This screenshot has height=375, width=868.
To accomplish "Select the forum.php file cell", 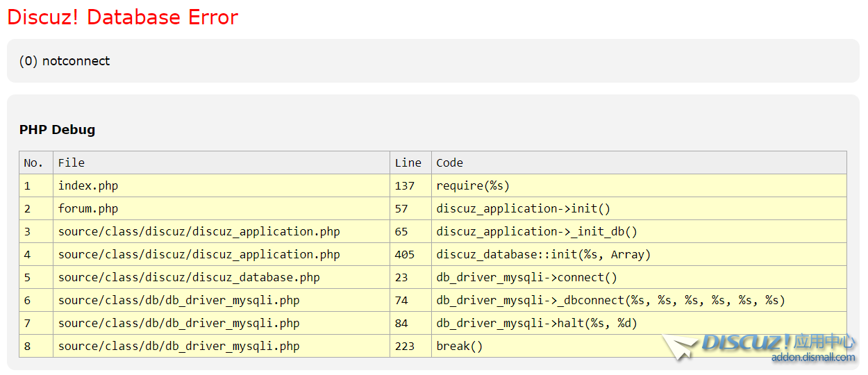I will pyautogui.click(x=88, y=208).
